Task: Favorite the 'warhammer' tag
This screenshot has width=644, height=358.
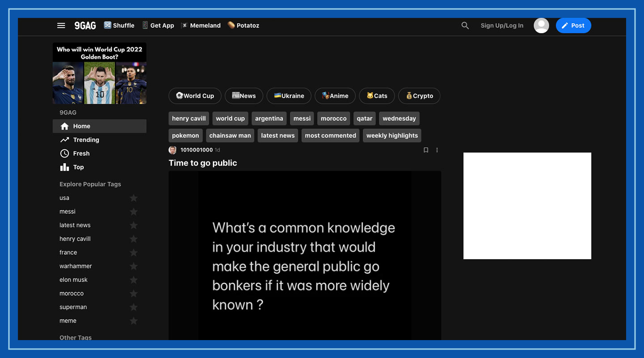Action: coord(133,266)
